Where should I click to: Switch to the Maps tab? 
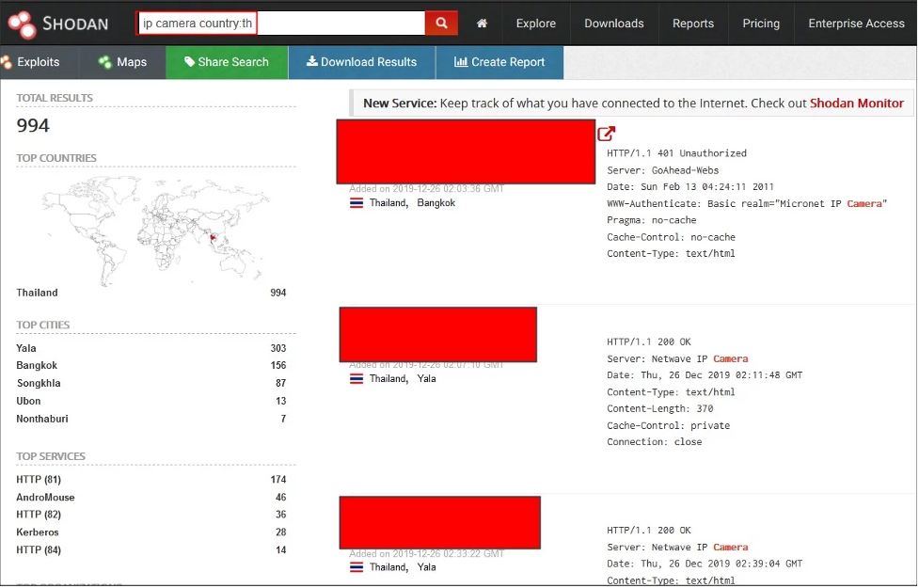point(122,62)
